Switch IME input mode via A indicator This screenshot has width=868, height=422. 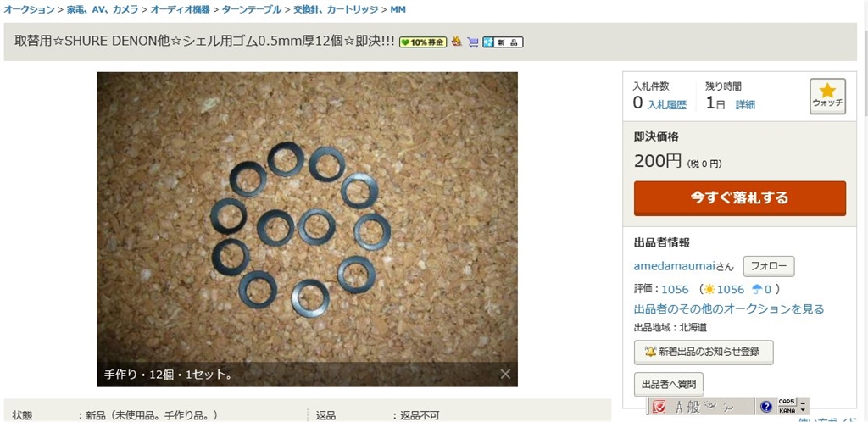[x=679, y=407]
